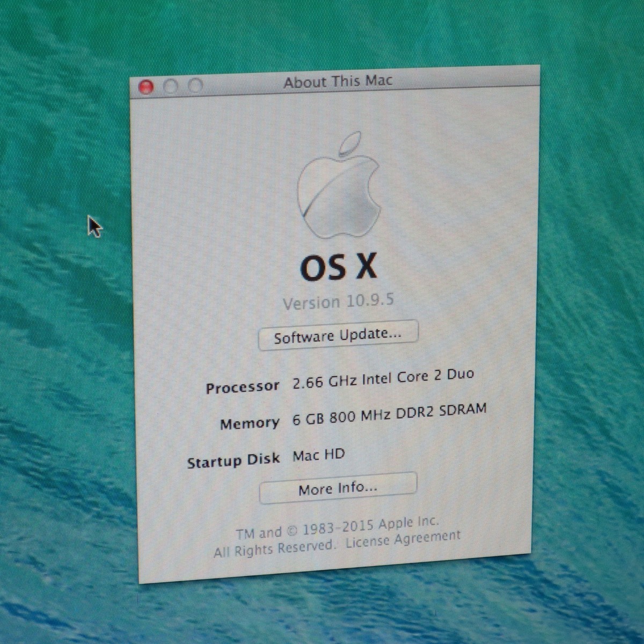
Task: Click the About This Mac title bar
Action: 338,82
